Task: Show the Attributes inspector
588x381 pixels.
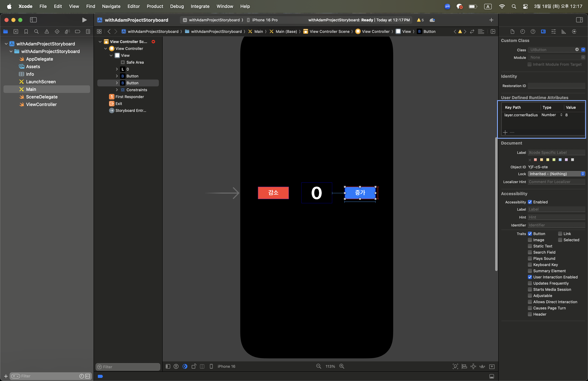Action: pyautogui.click(x=554, y=31)
